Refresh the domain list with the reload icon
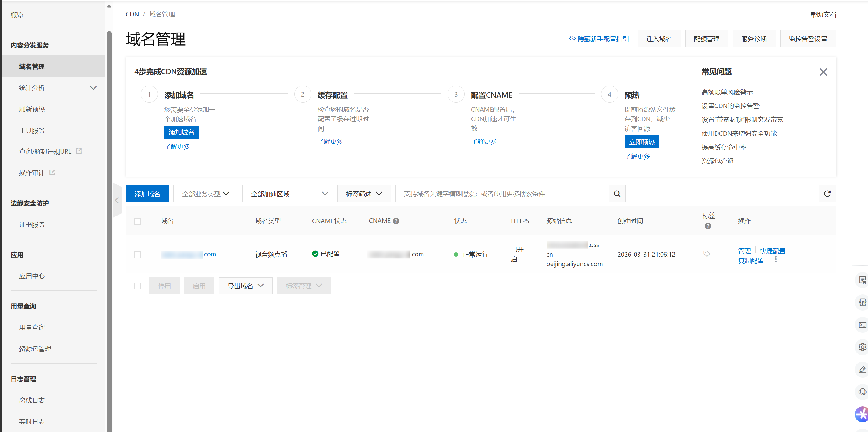The width and height of the screenshot is (868, 432). (x=827, y=194)
